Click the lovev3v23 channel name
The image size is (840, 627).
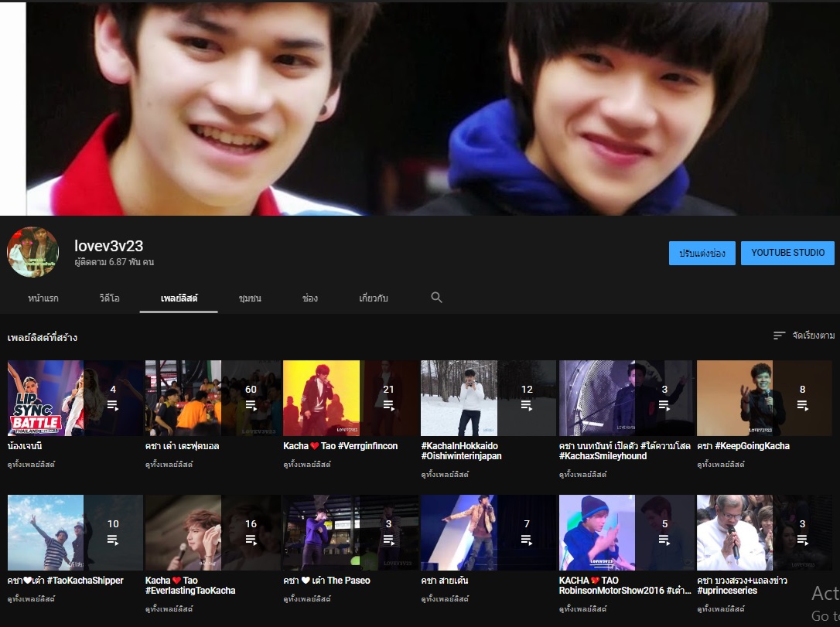(109, 246)
